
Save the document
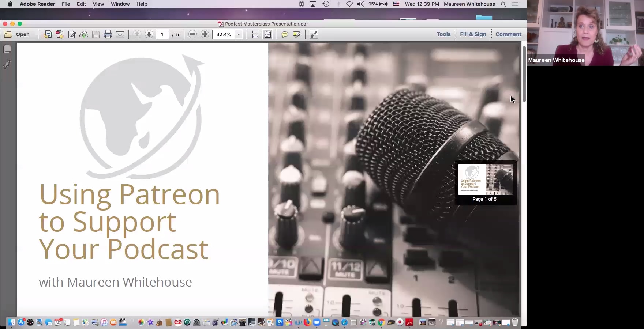(96, 34)
